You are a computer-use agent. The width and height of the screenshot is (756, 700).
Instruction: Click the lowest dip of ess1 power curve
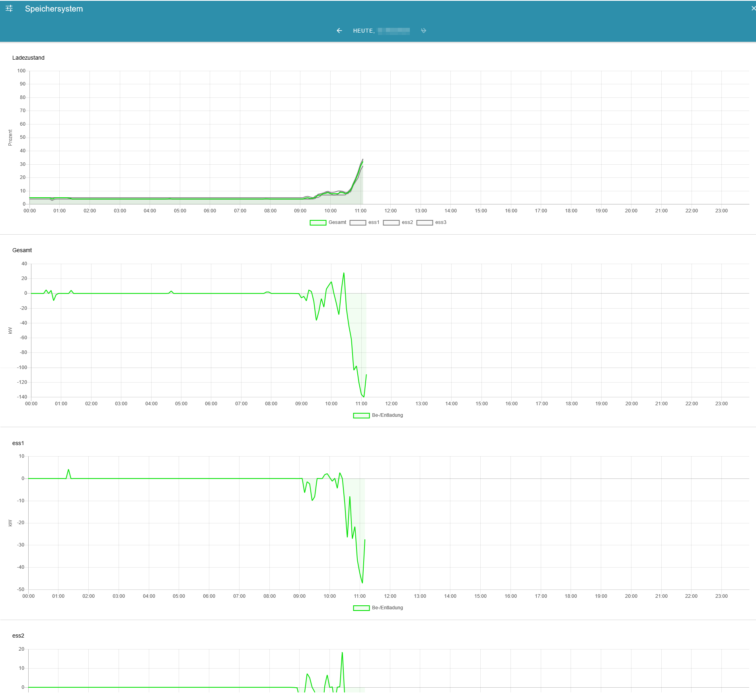362,583
